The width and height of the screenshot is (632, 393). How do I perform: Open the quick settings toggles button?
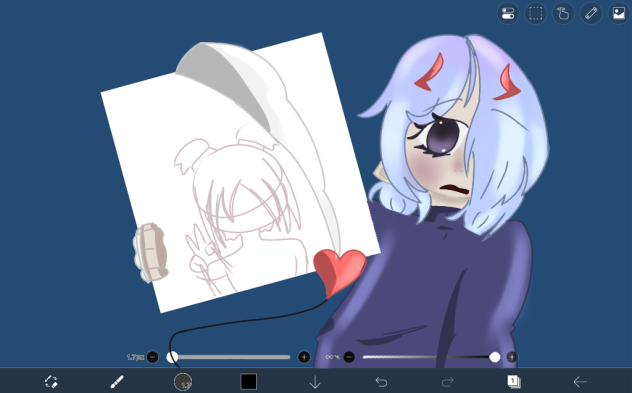[x=508, y=13]
